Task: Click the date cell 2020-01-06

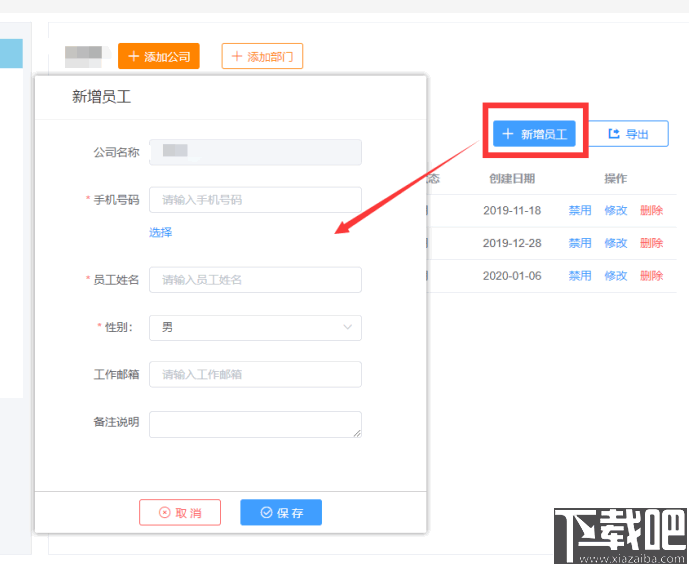Action: 512,276
